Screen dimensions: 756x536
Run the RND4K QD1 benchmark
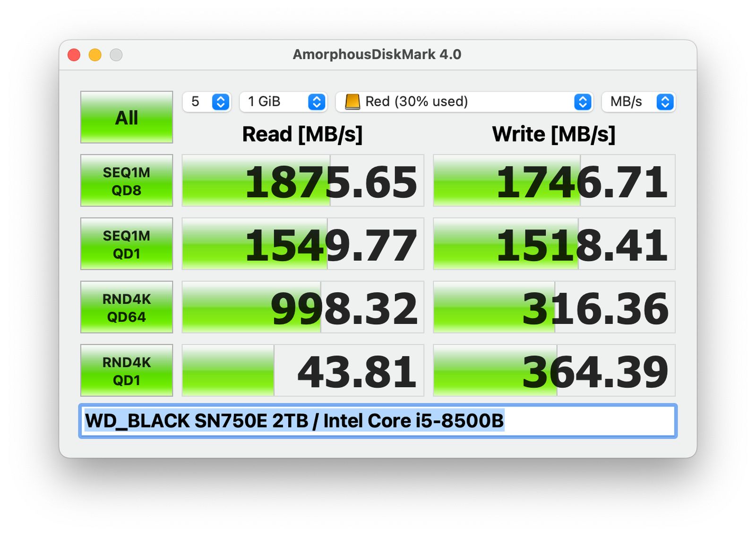[x=127, y=370]
